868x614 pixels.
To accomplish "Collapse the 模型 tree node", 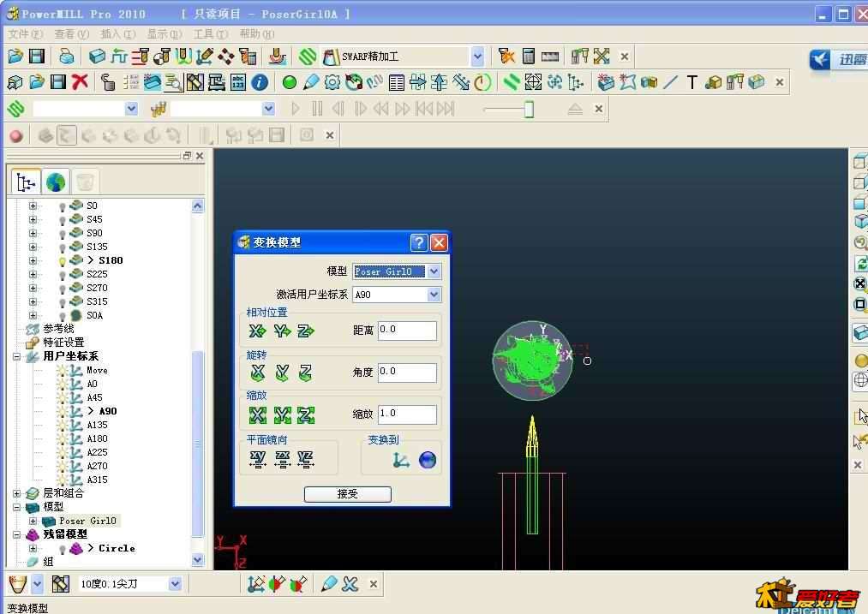I will [16, 507].
